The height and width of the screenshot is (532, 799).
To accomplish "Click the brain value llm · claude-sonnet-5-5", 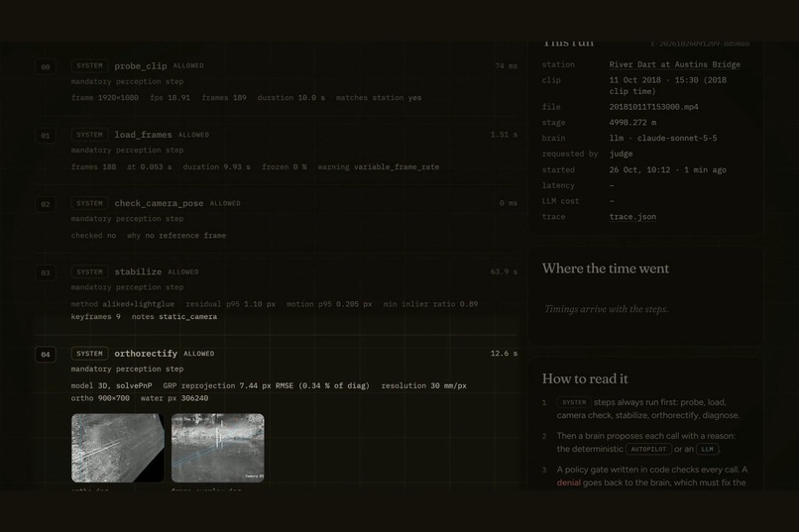I will [663, 138].
